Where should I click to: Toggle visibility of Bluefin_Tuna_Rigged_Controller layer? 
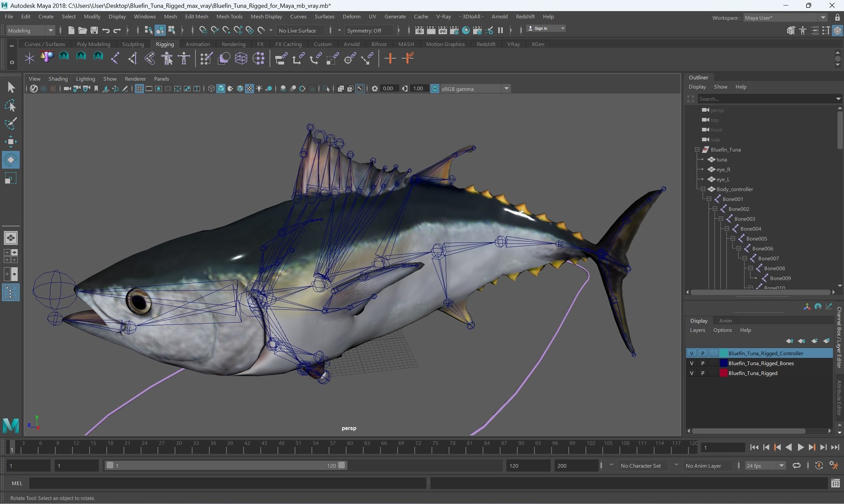click(691, 353)
